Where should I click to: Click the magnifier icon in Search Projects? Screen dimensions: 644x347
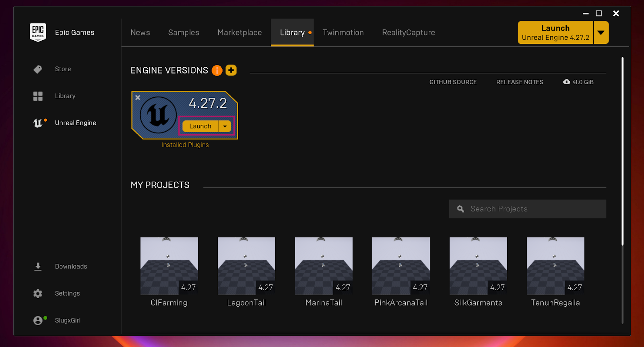tap(460, 209)
